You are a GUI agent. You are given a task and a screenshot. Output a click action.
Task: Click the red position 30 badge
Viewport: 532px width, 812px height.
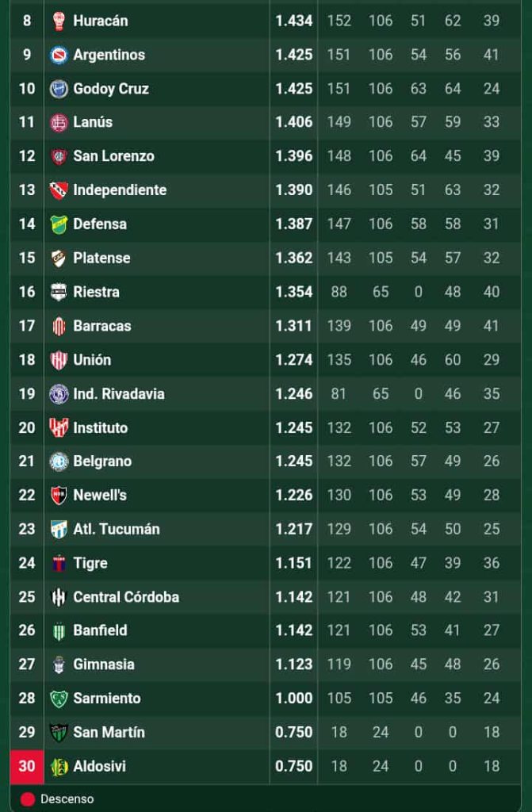(27, 767)
